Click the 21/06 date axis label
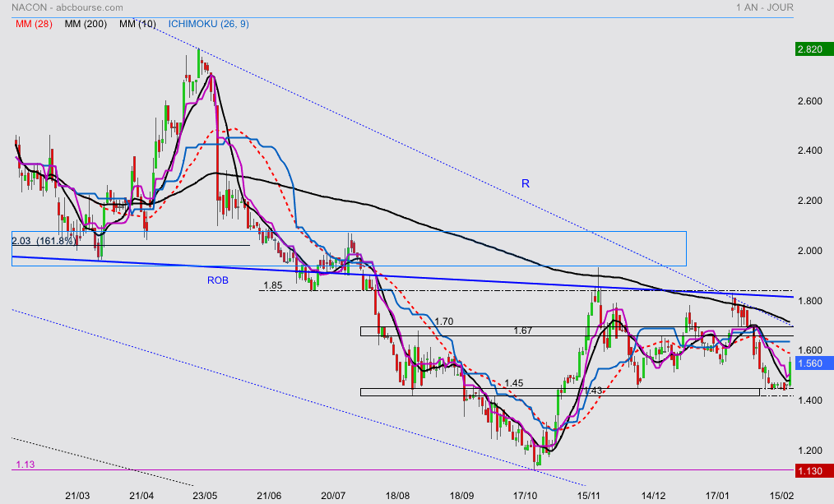Screen dimensions: 834x504 tap(269, 496)
